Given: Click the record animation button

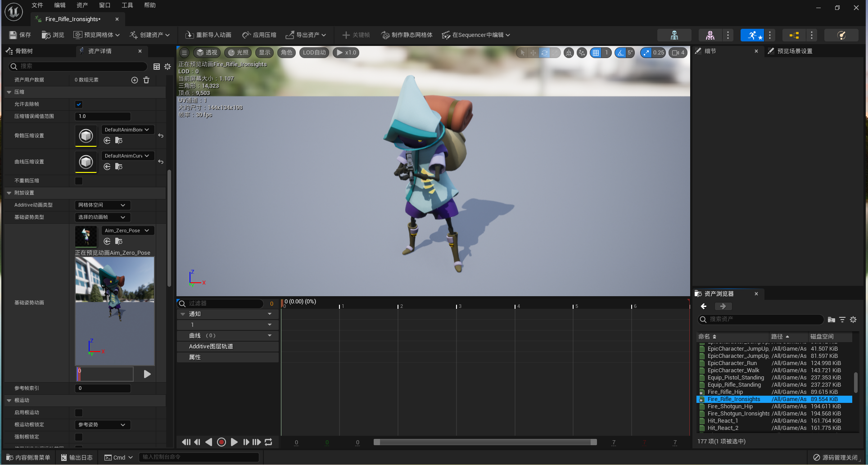Looking at the screenshot, I should pyautogui.click(x=222, y=442).
